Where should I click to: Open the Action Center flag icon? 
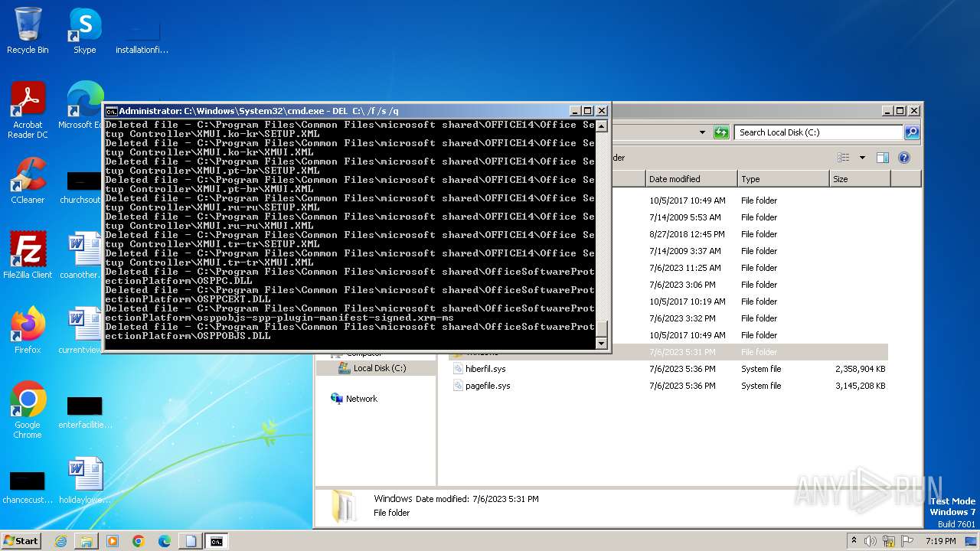click(906, 541)
